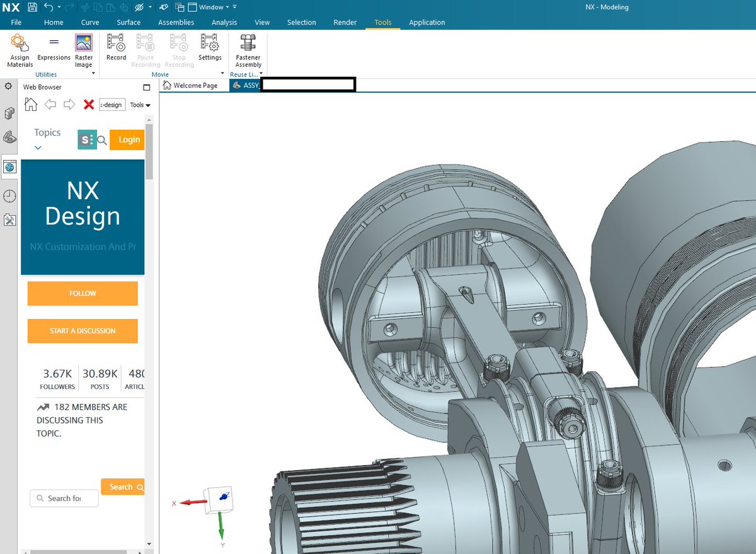
Task: Click the scrollbar down arrow
Action: coord(149,543)
